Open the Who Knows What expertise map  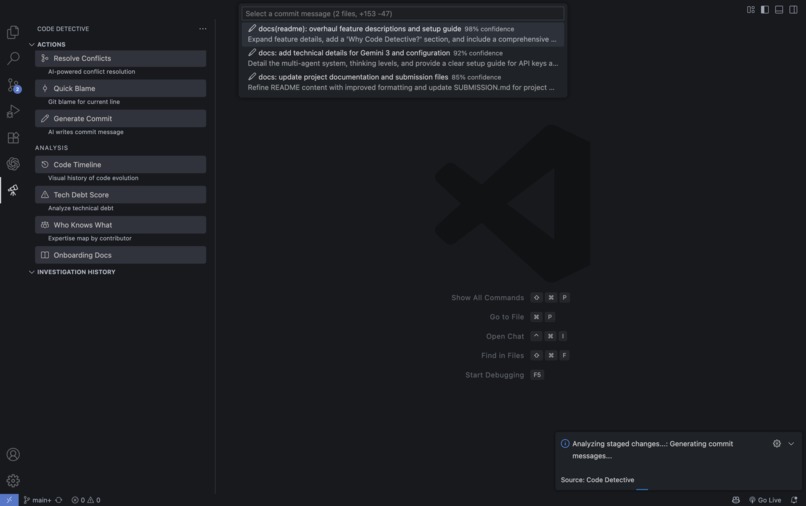[120, 225]
